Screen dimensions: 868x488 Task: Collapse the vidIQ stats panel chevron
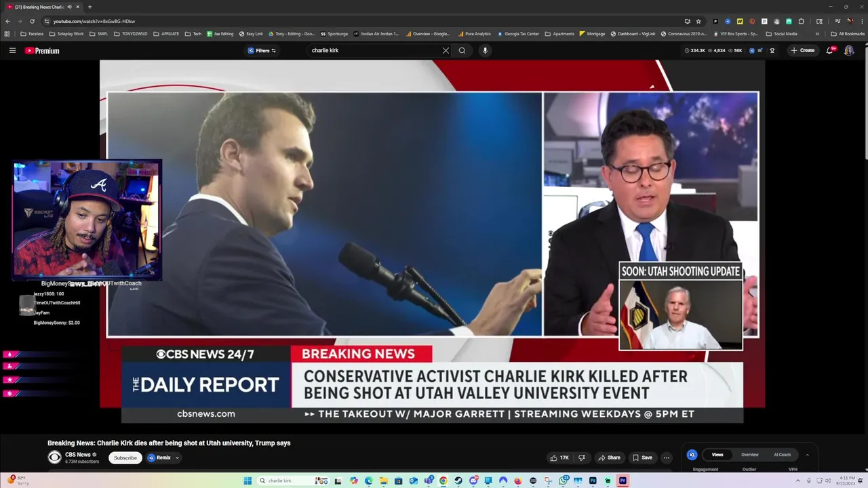point(807,455)
